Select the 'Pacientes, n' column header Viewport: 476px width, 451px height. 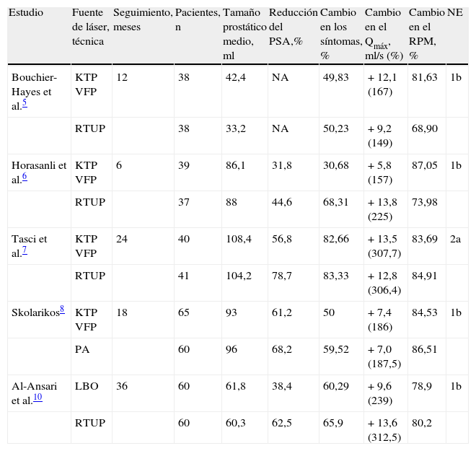(196, 20)
